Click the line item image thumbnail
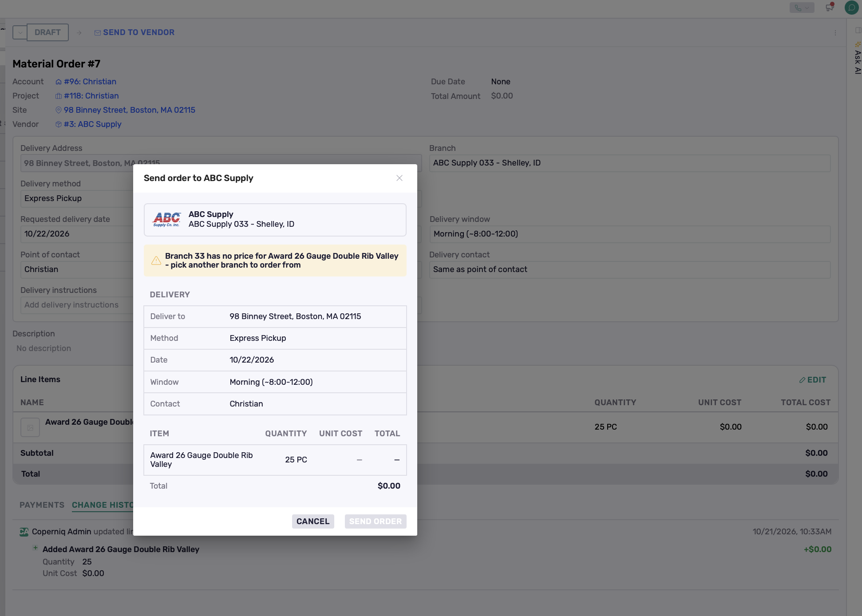This screenshot has height=616, width=862. click(x=30, y=427)
